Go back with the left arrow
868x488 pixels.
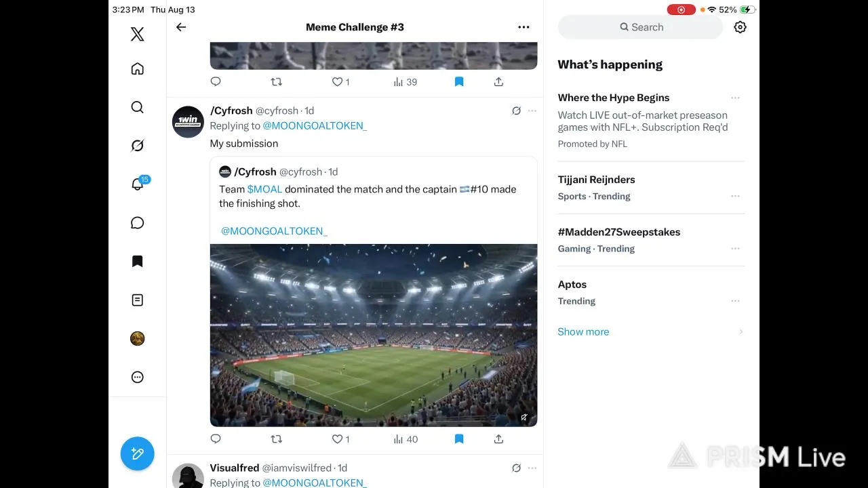tap(181, 27)
